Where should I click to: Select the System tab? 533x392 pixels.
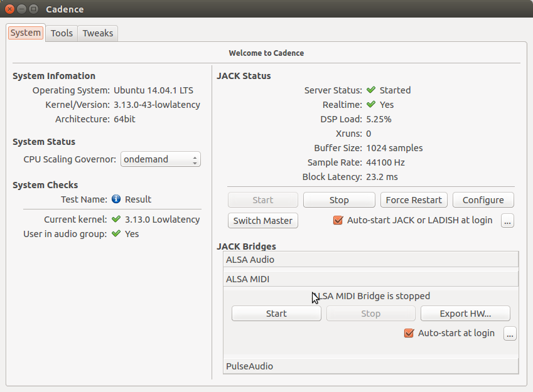click(26, 33)
